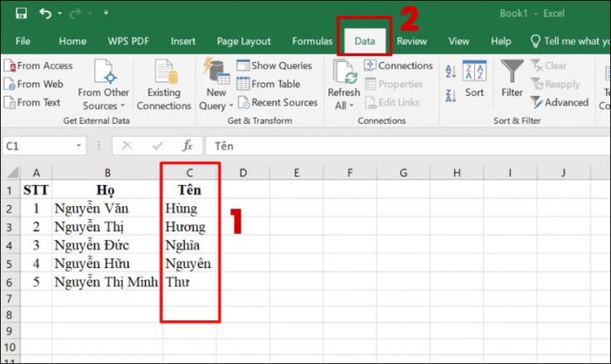Image resolution: width=611 pixels, height=364 pixels.
Task: Select row 7 header
Action: pos(10,299)
